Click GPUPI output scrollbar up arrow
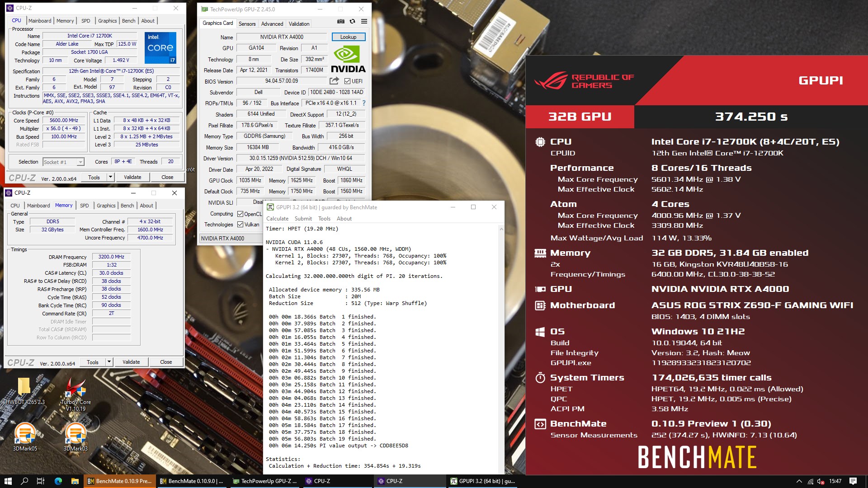868x488 pixels. pyautogui.click(x=501, y=230)
